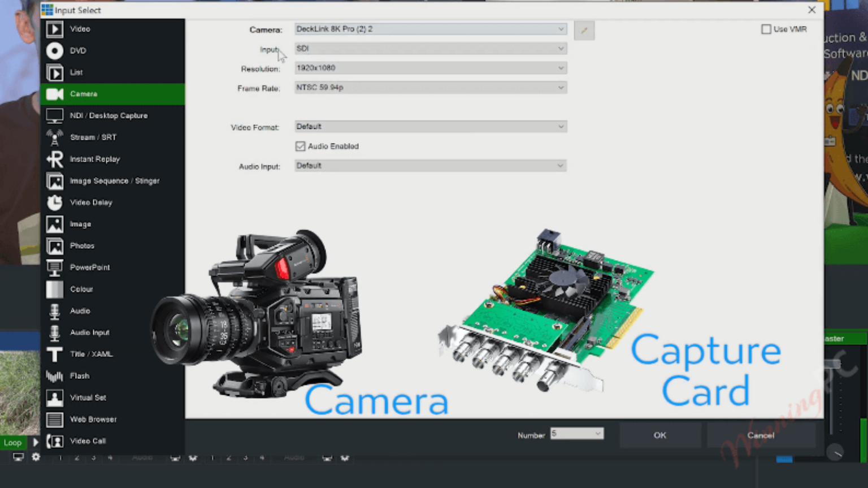Select Image Sequence / Stinger icon
868x488 pixels.
click(x=54, y=181)
